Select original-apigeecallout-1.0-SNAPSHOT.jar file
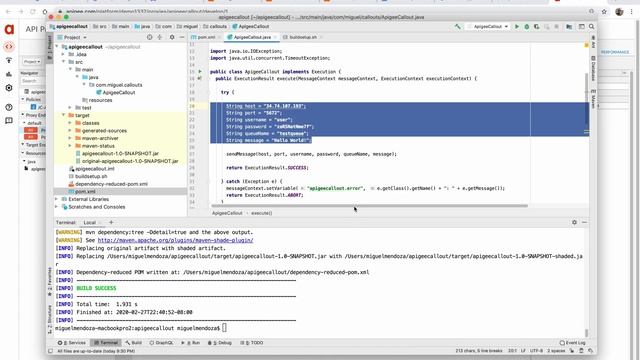640x360 pixels. click(x=130, y=161)
